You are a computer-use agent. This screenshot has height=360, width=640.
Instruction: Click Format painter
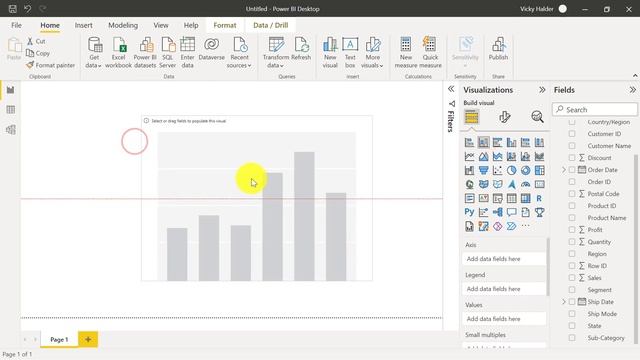pos(50,65)
